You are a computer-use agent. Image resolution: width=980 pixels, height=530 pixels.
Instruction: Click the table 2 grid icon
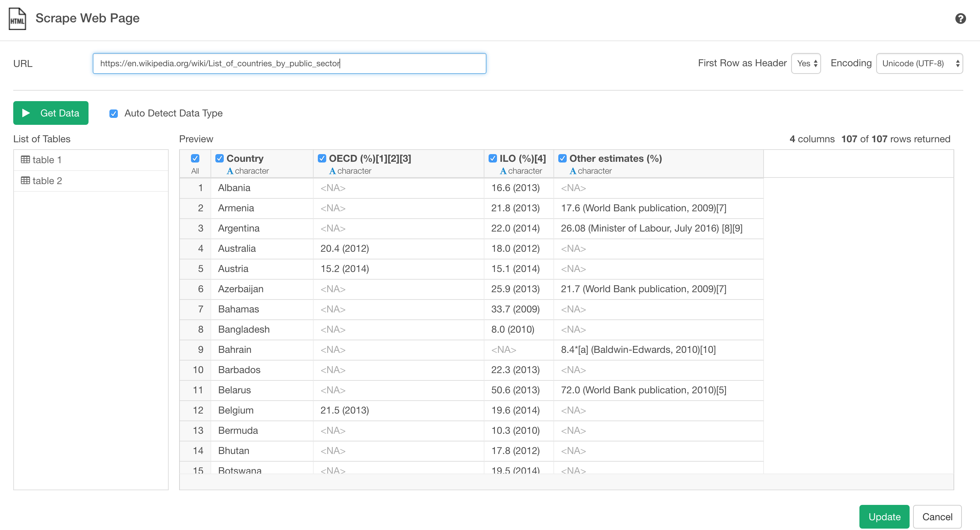(25, 181)
